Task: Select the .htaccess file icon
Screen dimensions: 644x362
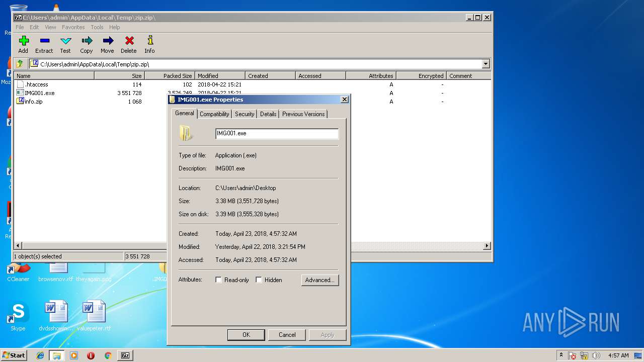Action: point(20,84)
